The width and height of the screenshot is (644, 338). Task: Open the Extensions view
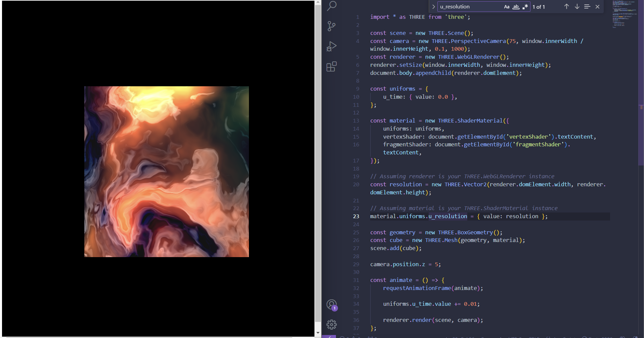332,66
